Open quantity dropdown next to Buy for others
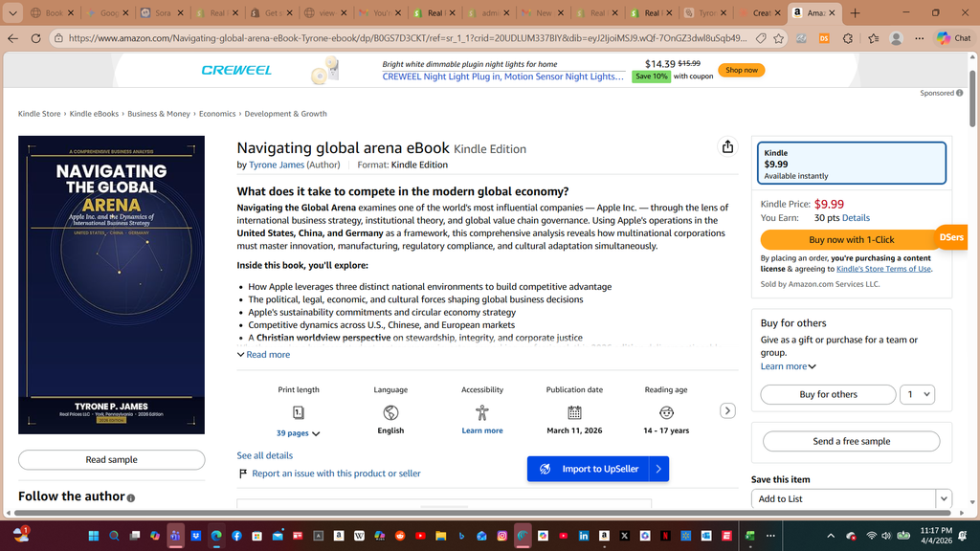The height and width of the screenshot is (551, 980). click(917, 394)
